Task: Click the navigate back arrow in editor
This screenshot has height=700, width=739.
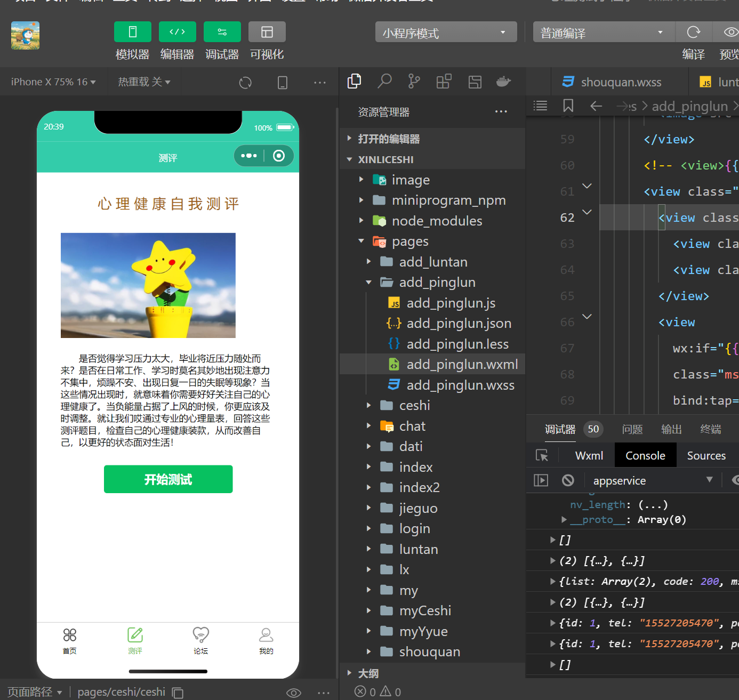Action: pyautogui.click(x=596, y=106)
